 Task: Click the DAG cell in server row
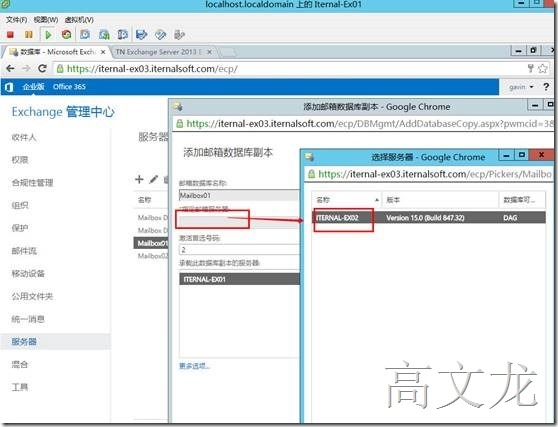point(510,218)
